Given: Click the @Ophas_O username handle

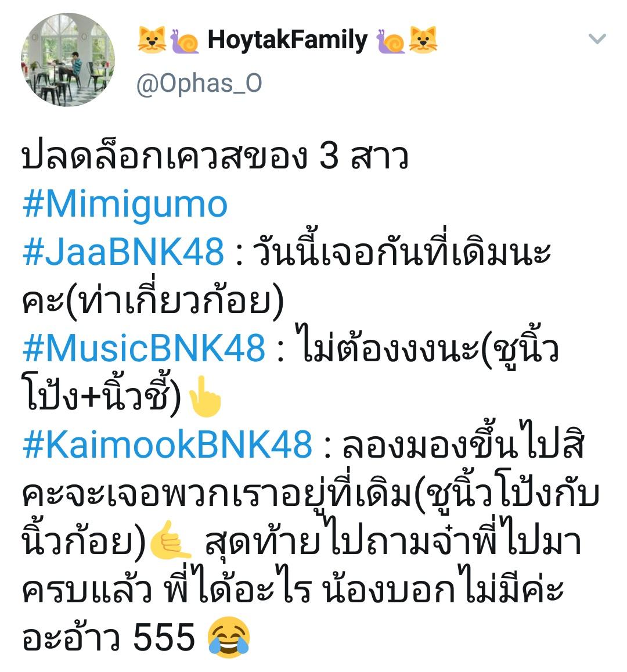Looking at the screenshot, I should pos(199,83).
